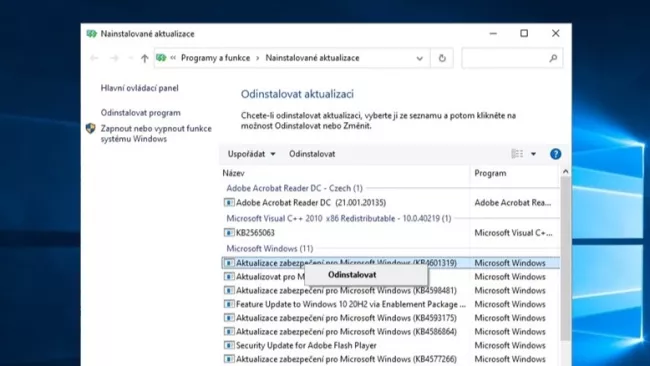Collapse Microsoft Windows (11) group header
The height and width of the screenshot is (366, 650).
tap(269, 249)
